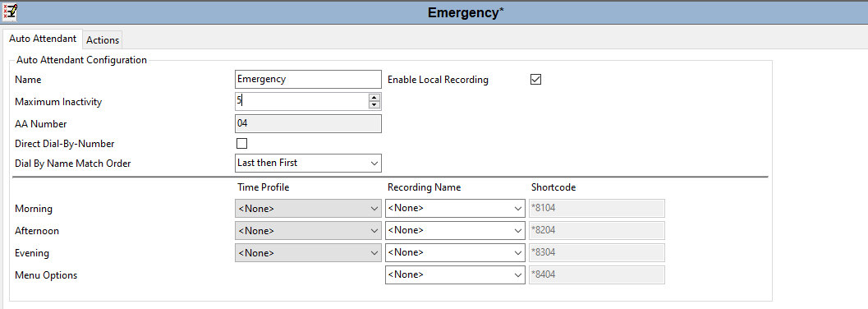This screenshot has width=868, height=309.
Task: Click the auto attendant icon in title bar
Action: [x=10, y=12]
